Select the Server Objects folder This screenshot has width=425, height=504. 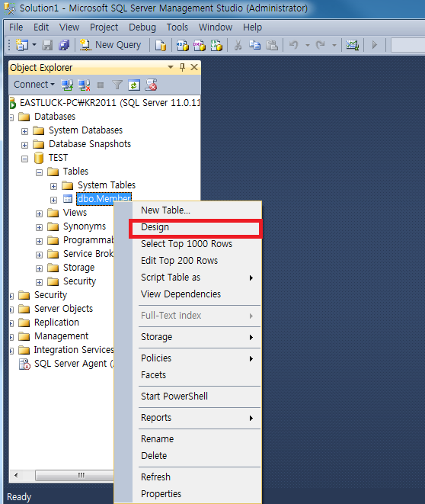tap(63, 309)
